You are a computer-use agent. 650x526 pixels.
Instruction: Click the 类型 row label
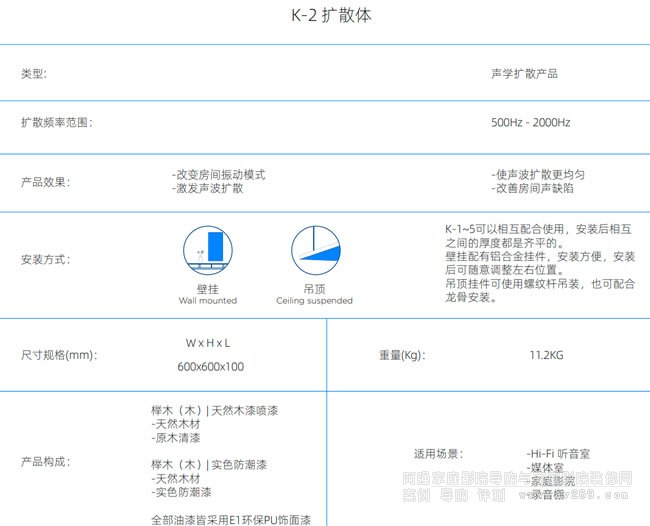click(x=34, y=74)
